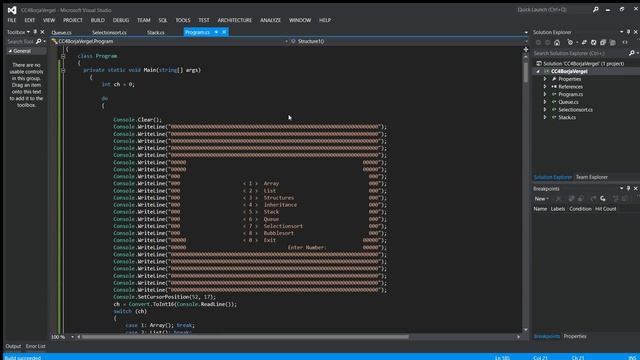
Task: Open the New breakpoint dropdown
Action: pyautogui.click(x=542, y=199)
